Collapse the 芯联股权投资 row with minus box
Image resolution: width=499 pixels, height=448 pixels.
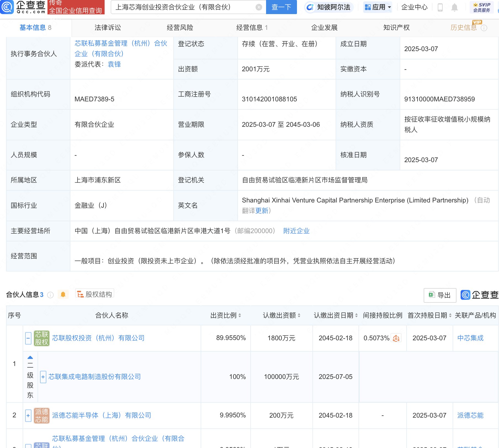point(28,338)
